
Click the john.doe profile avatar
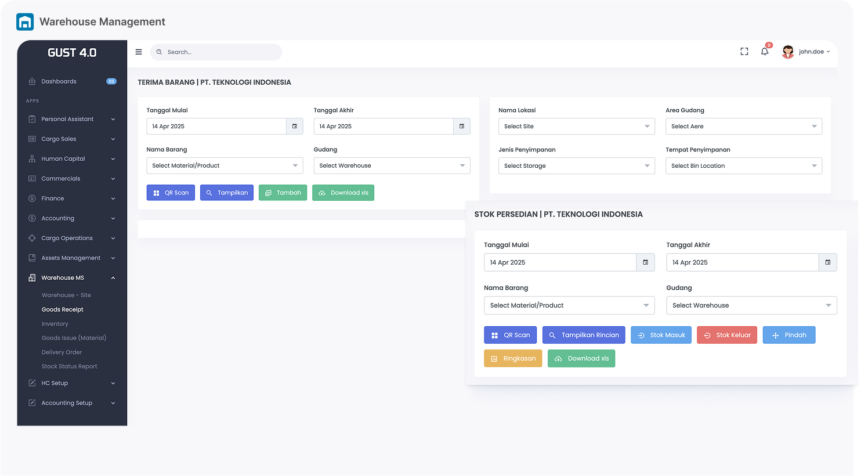pyautogui.click(x=787, y=52)
